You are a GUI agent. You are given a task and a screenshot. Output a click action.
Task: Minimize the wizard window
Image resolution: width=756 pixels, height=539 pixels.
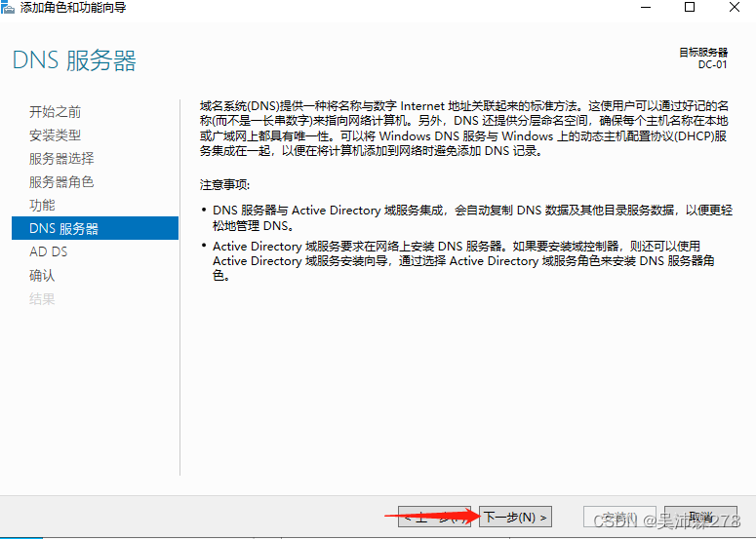coord(646,7)
